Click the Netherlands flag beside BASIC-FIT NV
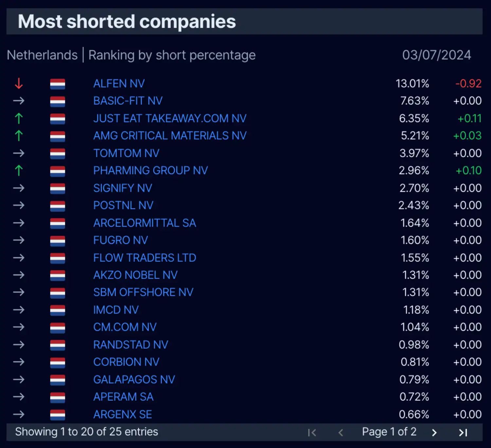The image size is (491, 448). point(58,101)
